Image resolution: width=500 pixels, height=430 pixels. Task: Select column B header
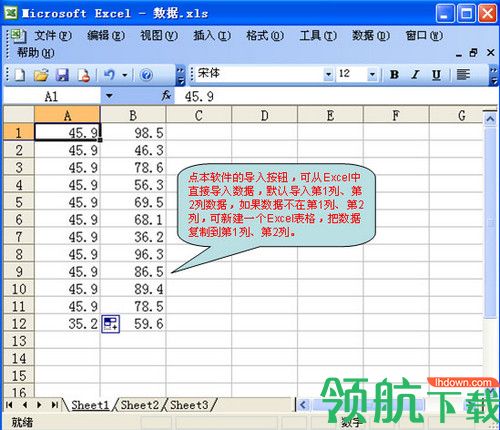(x=133, y=115)
